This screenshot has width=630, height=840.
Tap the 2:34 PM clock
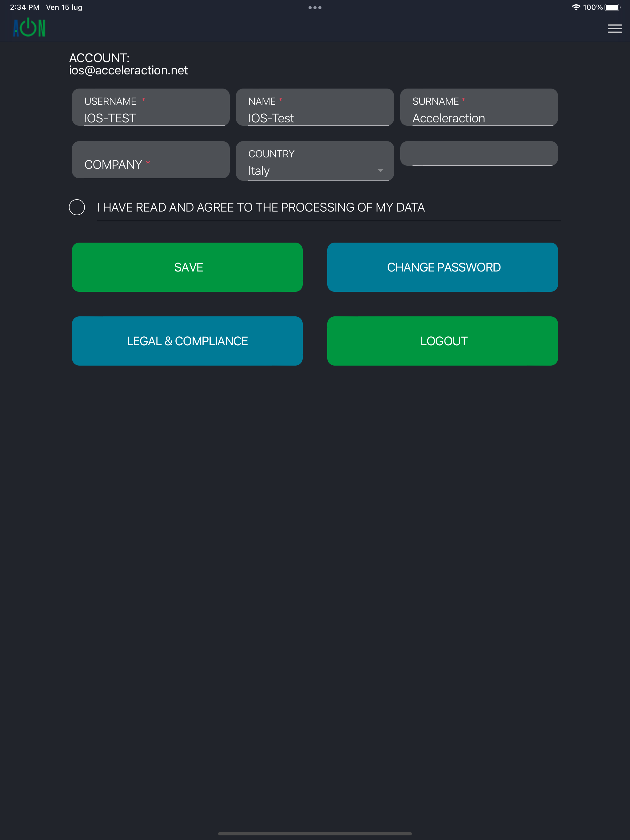coord(25,7)
